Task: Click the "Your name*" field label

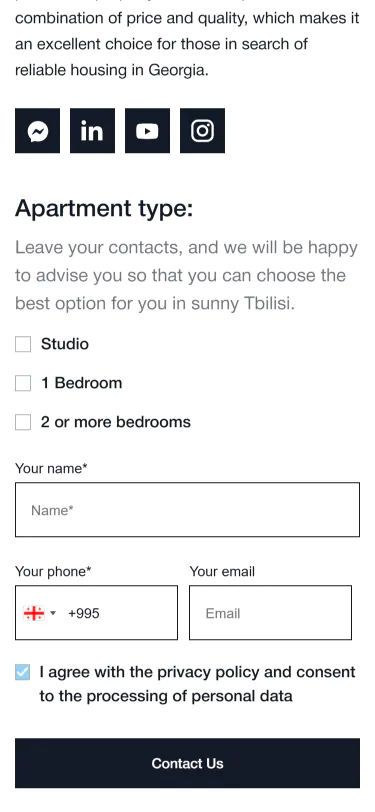Action: click(51, 469)
